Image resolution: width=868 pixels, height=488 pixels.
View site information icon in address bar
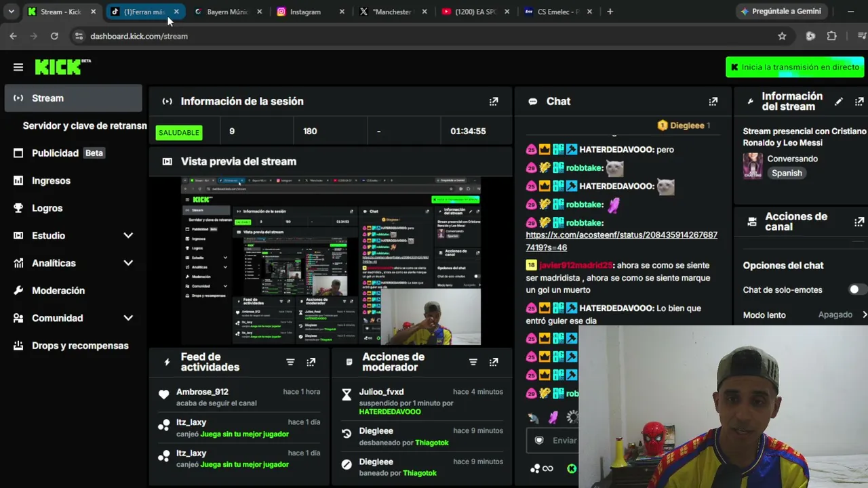(79, 36)
